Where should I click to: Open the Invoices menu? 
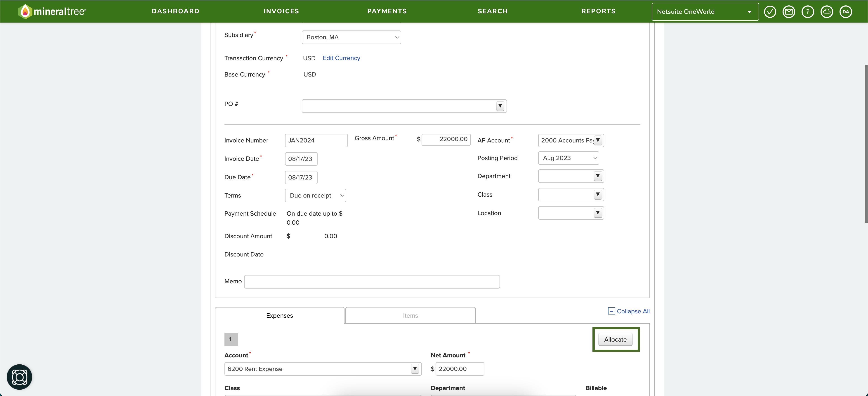pos(281,11)
